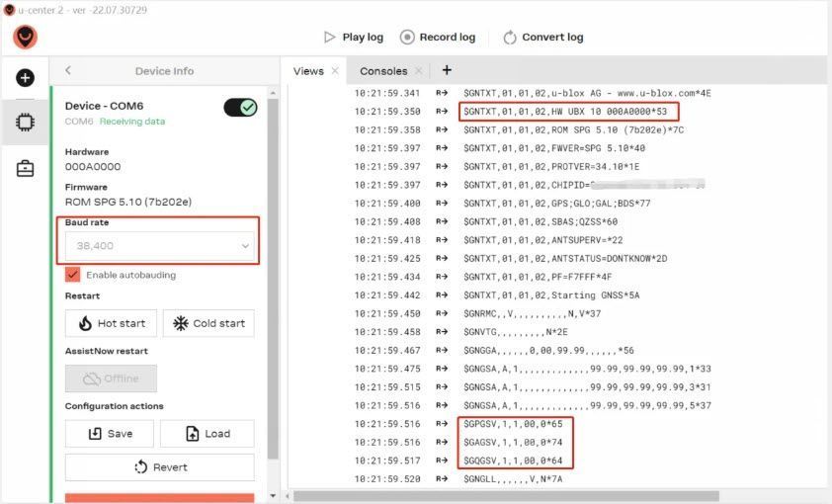The height and width of the screenshot is (504, 832).
Task: Open the Baud rate dropdown
Action: [159, 246]
